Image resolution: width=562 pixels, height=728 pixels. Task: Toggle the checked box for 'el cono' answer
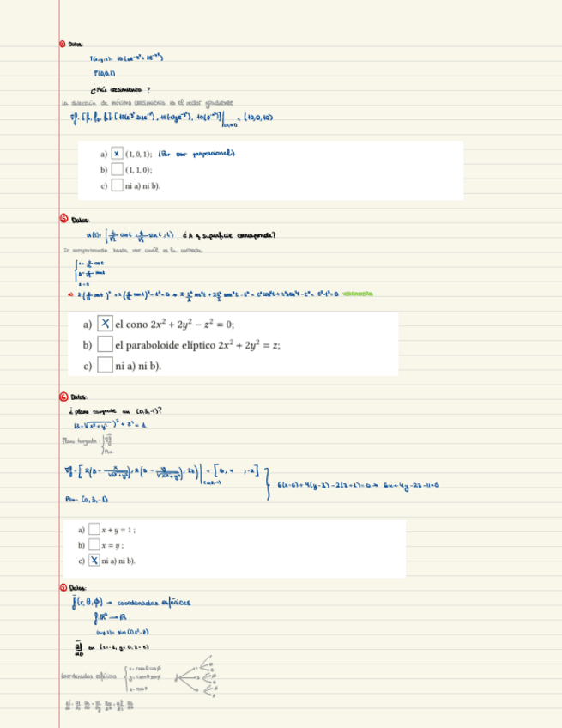105,323
